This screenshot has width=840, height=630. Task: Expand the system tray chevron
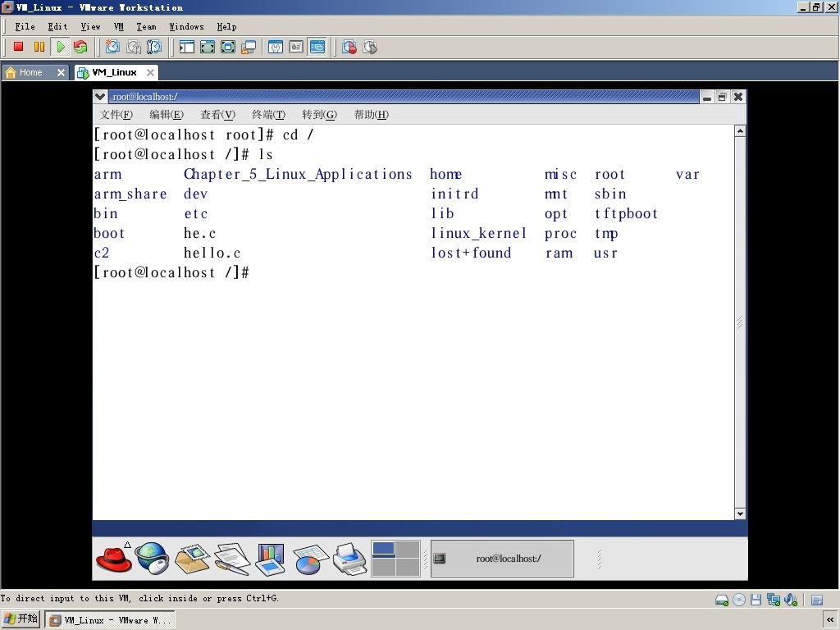(830, 620)
